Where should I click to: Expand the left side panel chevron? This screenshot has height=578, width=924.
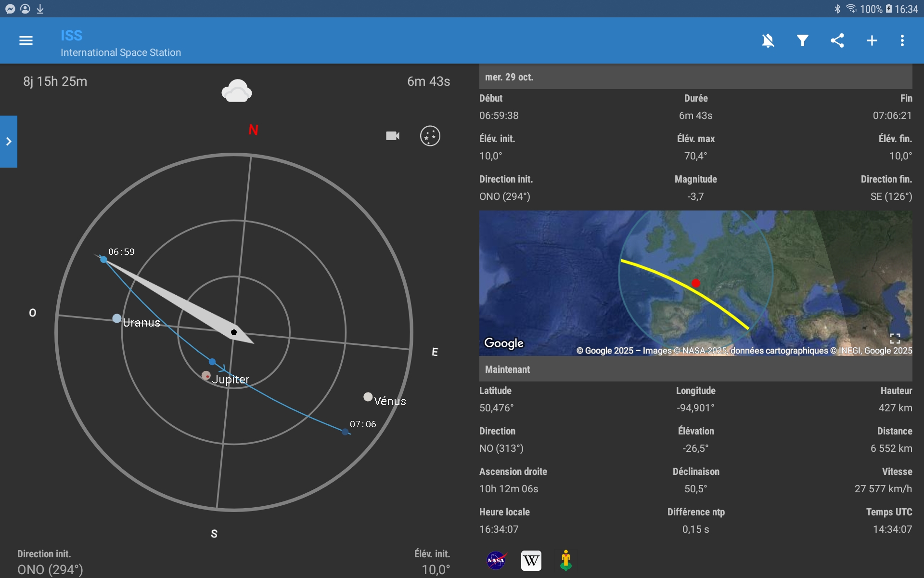(9, 142)
